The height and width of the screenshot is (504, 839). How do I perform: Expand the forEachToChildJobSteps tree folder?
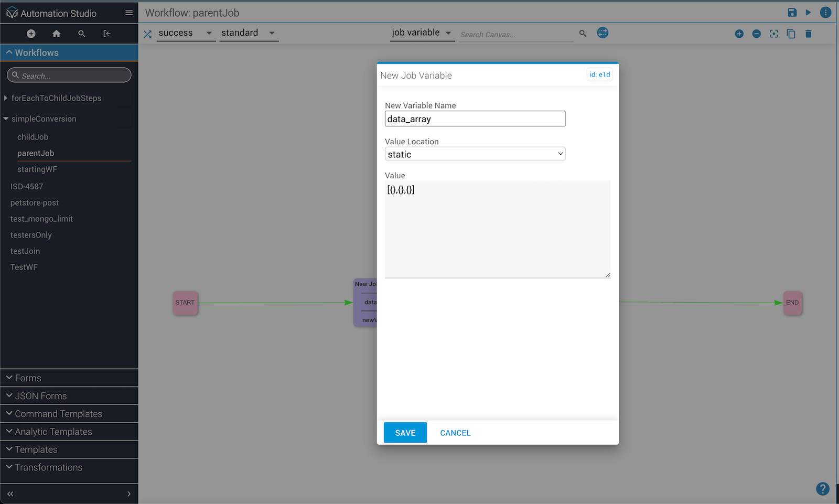6,98
